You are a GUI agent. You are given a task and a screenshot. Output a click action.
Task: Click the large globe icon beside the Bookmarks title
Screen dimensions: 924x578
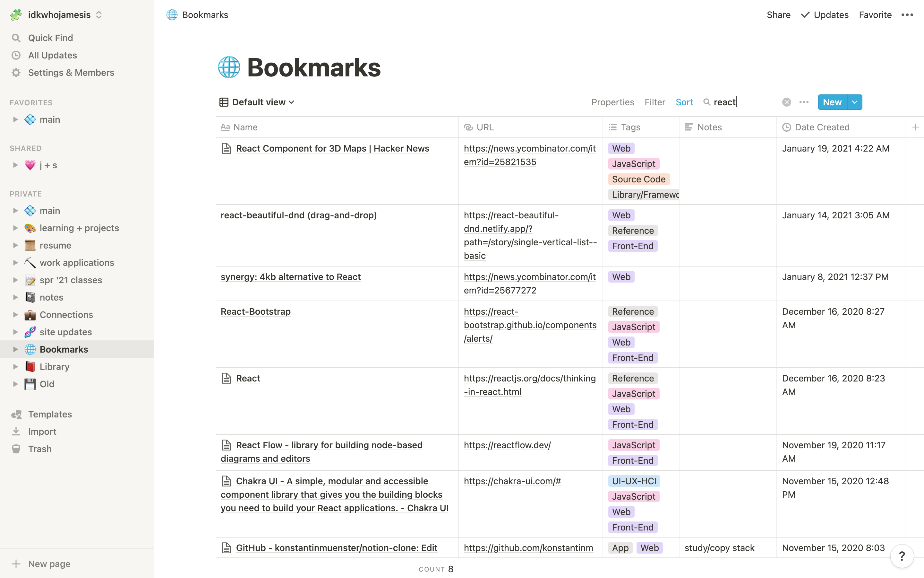tap(229, 67)
